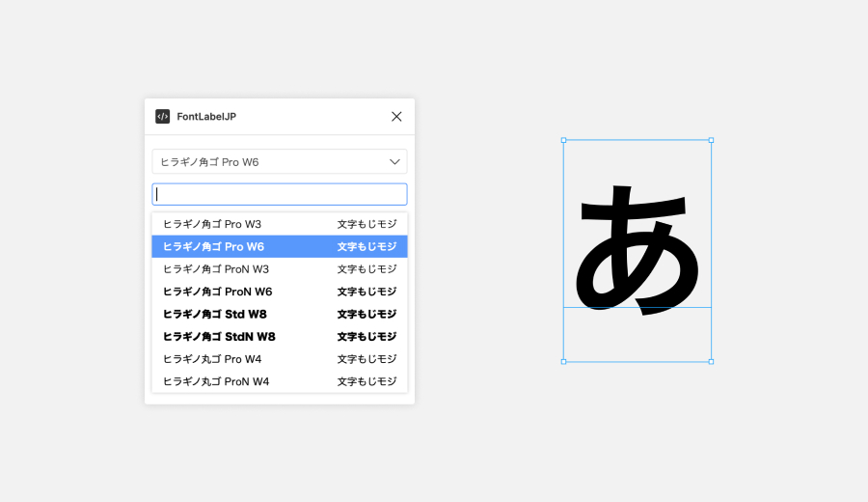Click the top-right selection handle
This screenshot has width=868, height=502.
click(712, 140)
